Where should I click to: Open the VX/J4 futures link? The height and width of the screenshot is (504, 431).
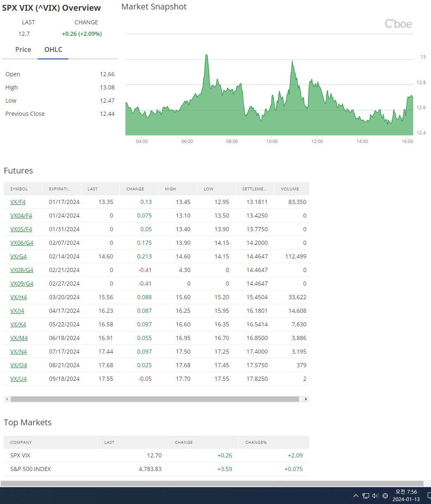pos(17,311)
